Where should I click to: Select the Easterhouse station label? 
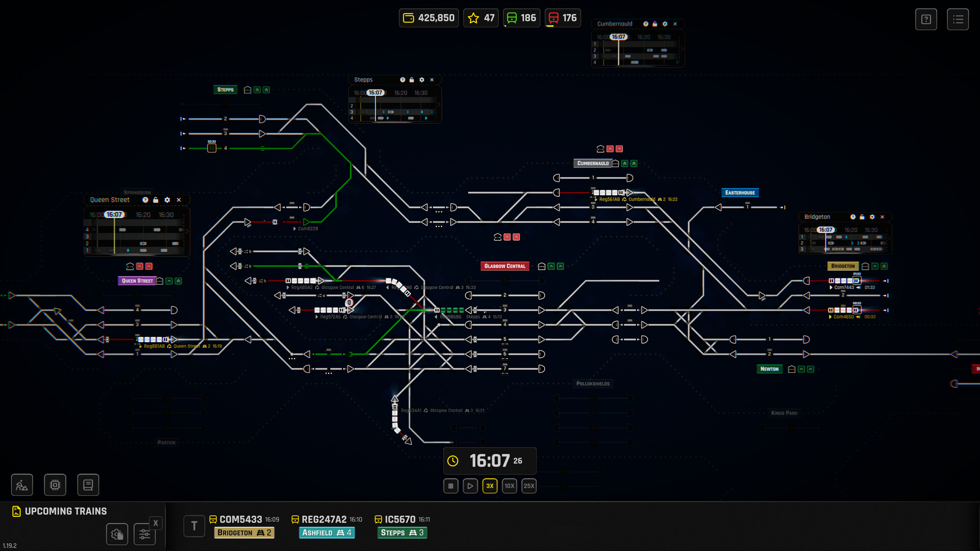pyautogui.click(x=740, y=192)
